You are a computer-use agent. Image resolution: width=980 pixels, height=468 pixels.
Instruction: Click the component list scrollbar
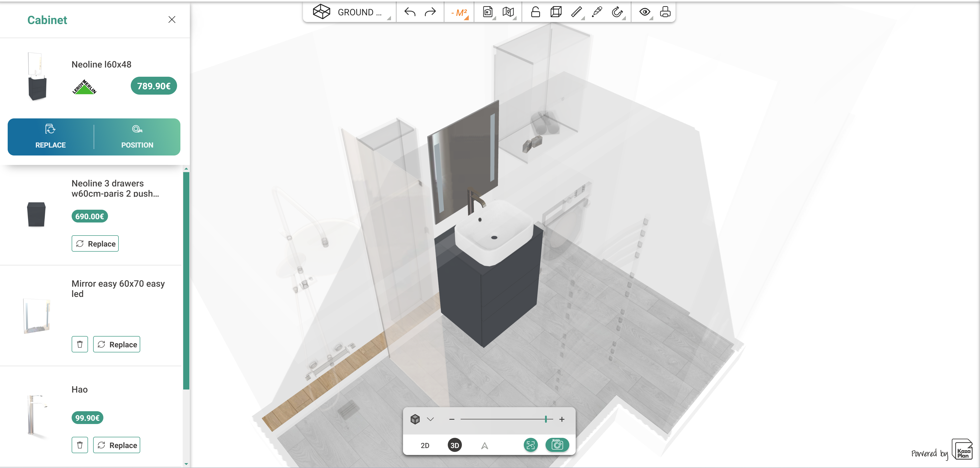tap(186, 281)
